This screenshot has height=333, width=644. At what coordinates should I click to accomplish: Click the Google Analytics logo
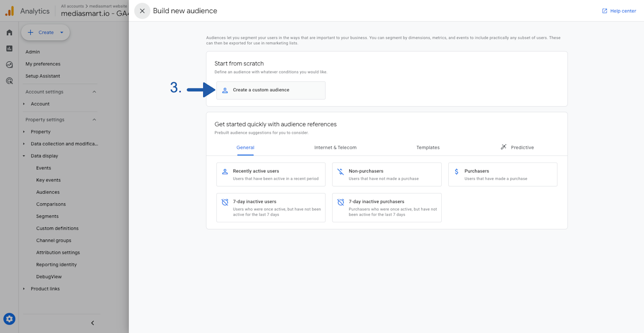point(10,11)
